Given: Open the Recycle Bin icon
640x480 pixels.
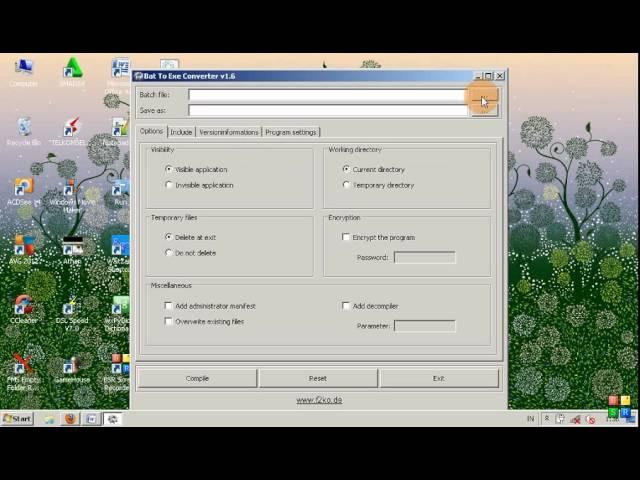Looking at the screenshot, I should pos(24,131).
